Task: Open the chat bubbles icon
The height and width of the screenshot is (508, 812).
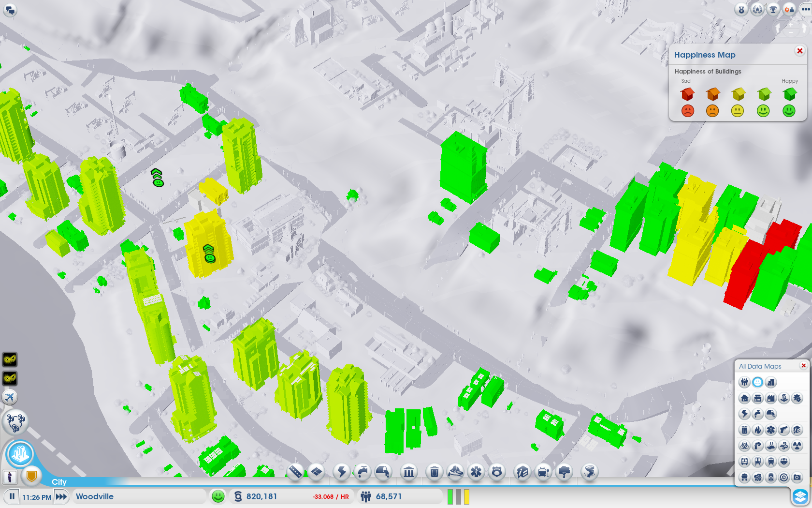Action: pyautogui.click(x=10, y=10)
